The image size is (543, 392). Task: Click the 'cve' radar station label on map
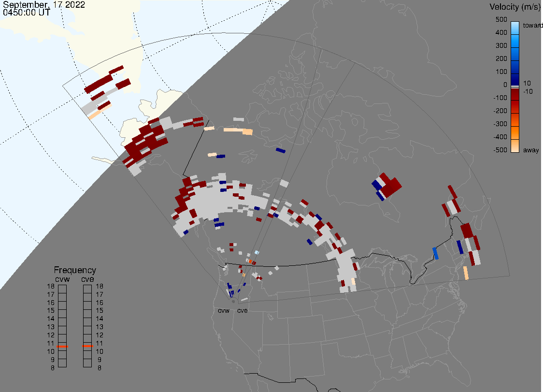tap(242, 310)
